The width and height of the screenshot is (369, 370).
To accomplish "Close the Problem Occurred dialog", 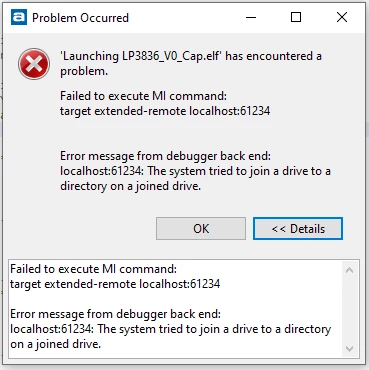I will click(342, 17).
